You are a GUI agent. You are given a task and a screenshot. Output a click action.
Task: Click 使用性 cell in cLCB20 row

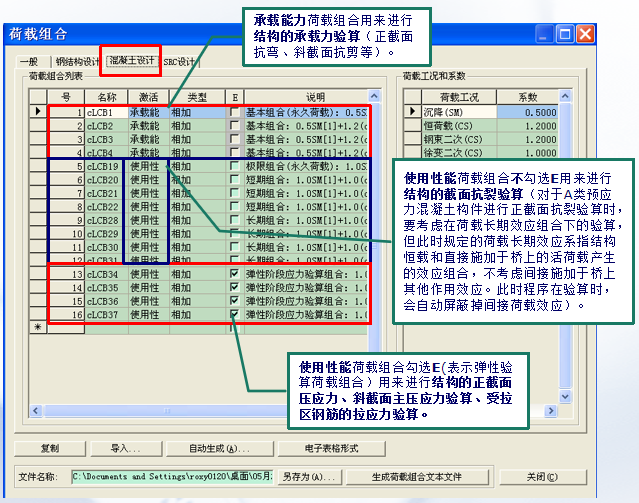149,179
